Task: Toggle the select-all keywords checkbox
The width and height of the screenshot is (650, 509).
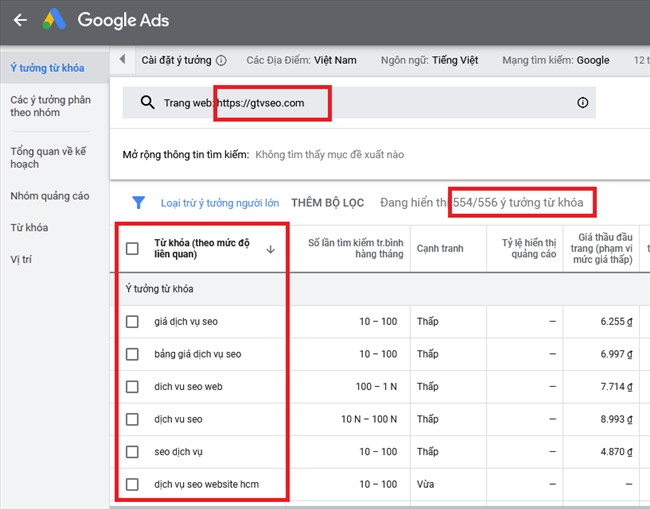Action: click(132, 249)
